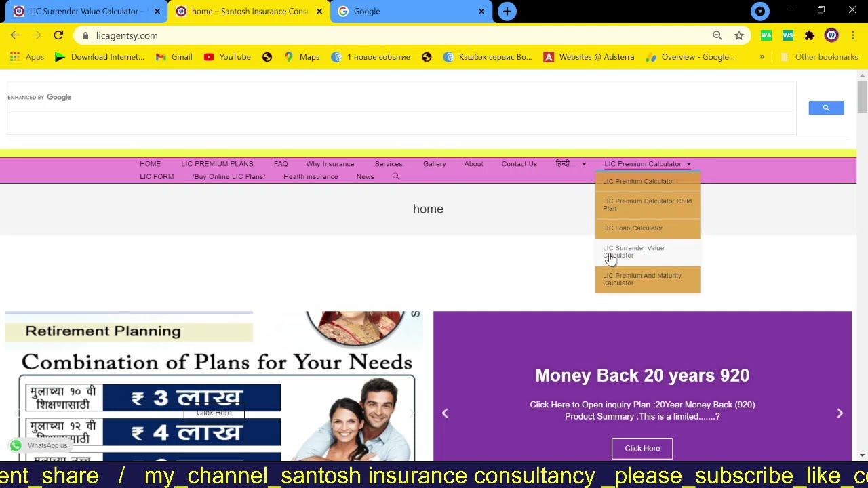Open FAQ menu item
Screen dimensions: 868x488
pos(281,164)
